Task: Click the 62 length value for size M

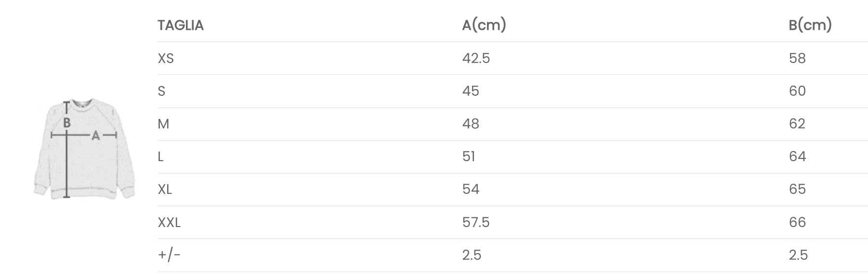Action: click(797, 124)
